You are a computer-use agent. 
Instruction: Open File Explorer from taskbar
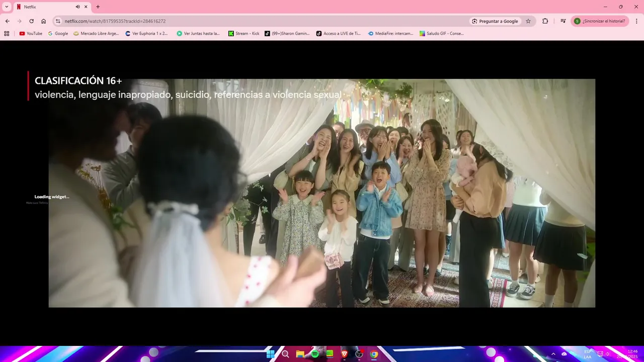300,354
